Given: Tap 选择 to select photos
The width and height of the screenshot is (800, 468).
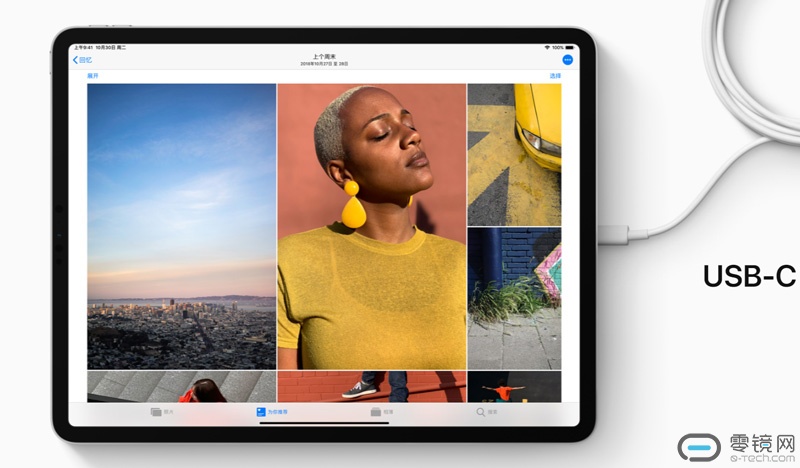Looking at the screenshot, I should point(555,76).
